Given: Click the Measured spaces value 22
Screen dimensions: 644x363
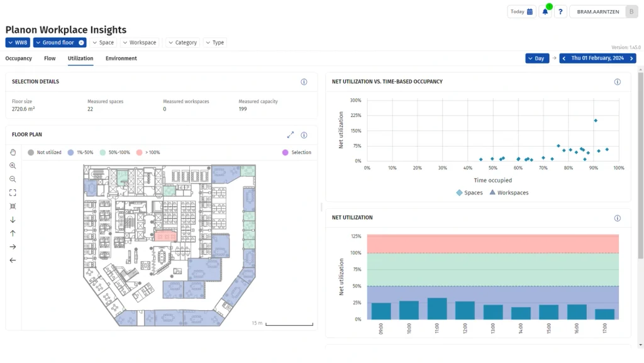Looking at the screenshot, I should pyautogui.click(x=91, y=109).
